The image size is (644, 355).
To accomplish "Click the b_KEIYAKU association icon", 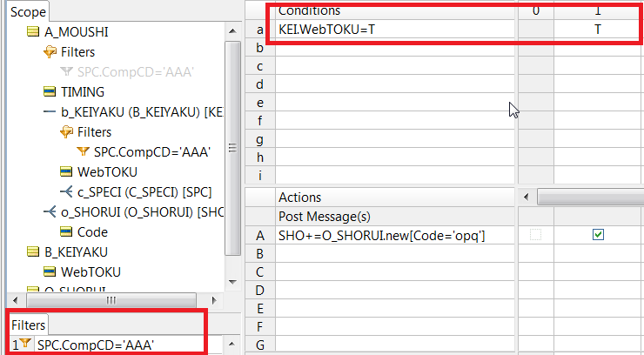I will click(50, 111).
